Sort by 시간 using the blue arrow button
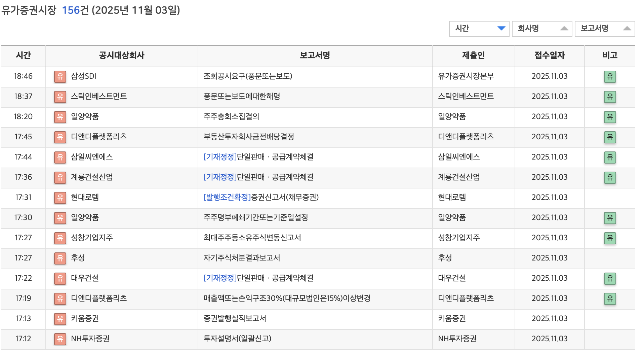Viewport: 644px width, 350px height. [x=501, y=29]
